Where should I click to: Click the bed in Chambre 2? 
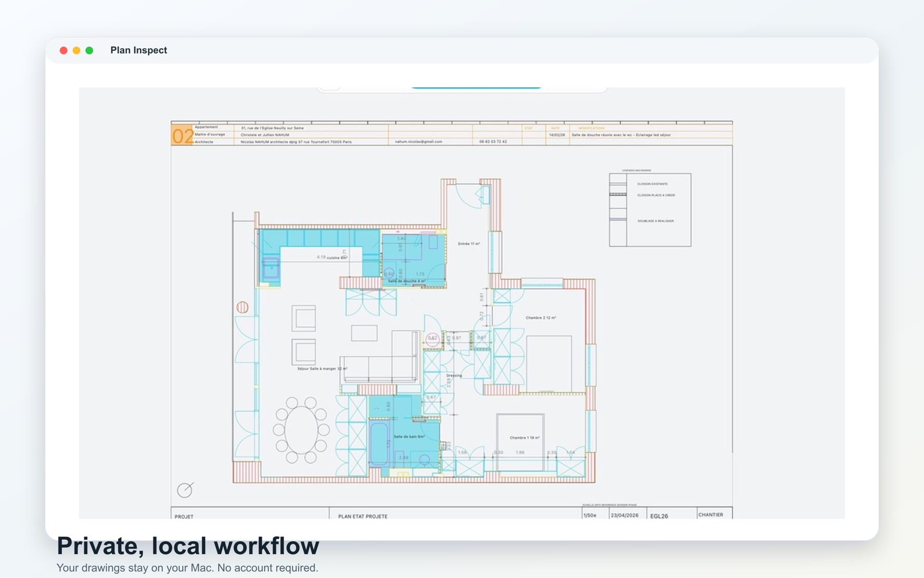[549, 364]
